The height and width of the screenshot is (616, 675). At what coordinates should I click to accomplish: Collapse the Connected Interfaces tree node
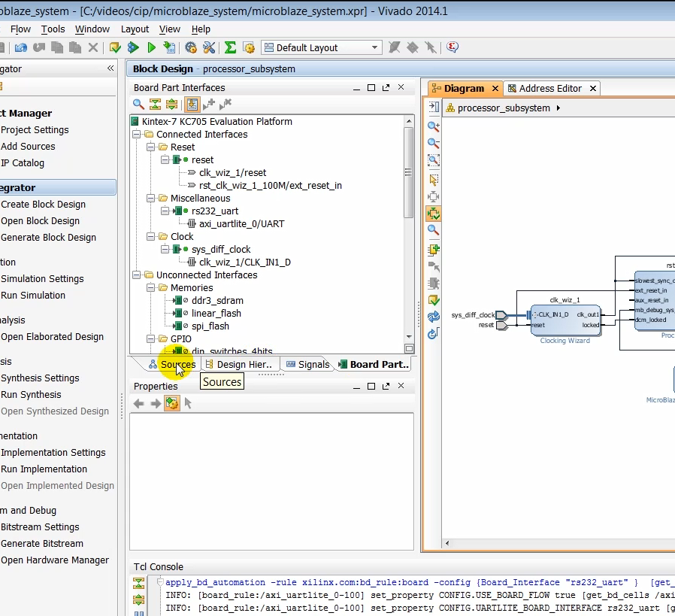coord(137,135)
